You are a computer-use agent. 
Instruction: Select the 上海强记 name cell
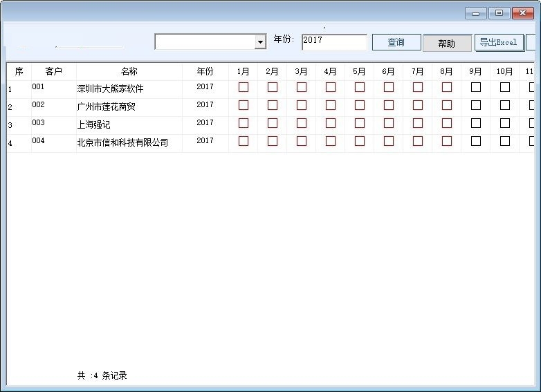pyautogui.click(x=129, y=125)
